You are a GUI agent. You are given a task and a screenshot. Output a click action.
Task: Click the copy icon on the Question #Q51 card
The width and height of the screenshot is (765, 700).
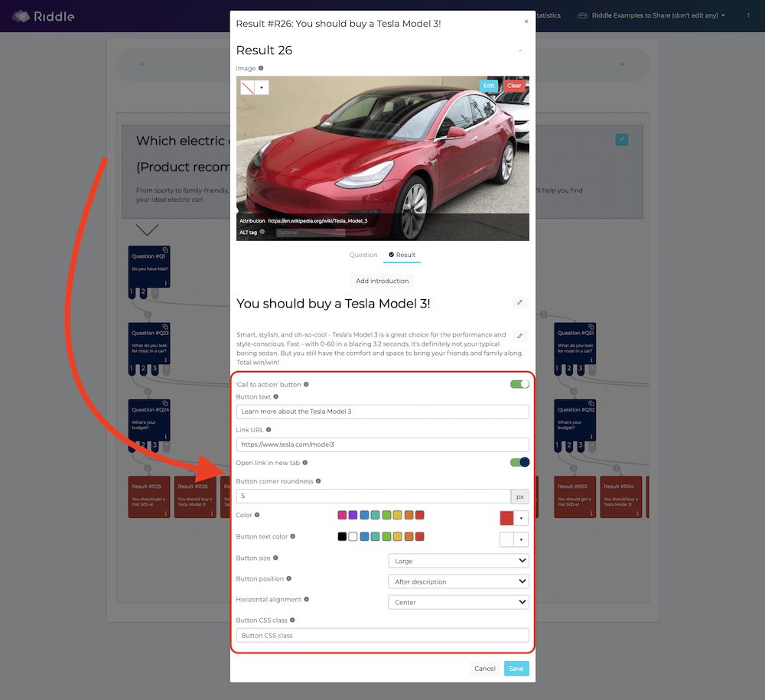coord(591,327)
